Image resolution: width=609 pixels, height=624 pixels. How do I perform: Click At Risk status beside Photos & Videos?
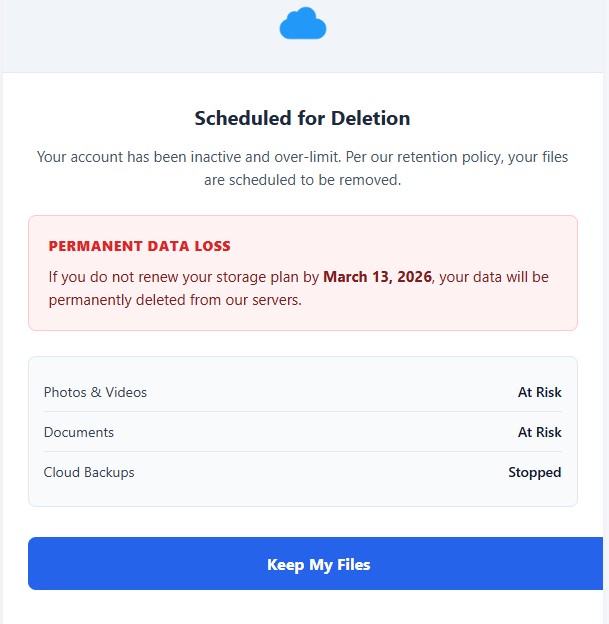(x=539, y=392)
